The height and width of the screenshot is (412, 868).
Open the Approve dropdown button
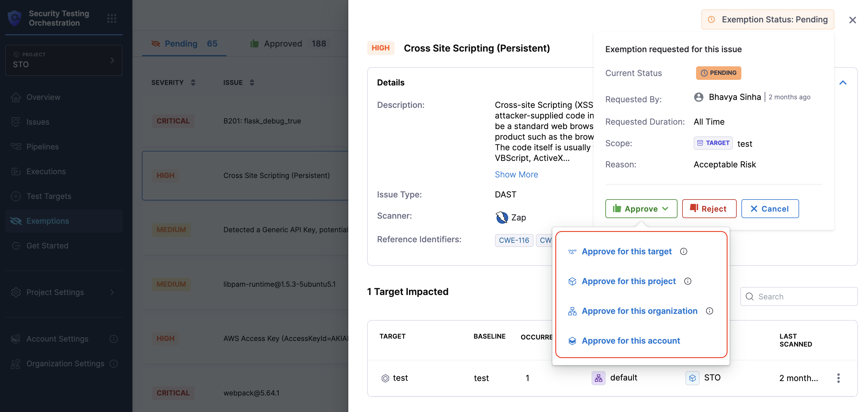[x=641, y=209]
